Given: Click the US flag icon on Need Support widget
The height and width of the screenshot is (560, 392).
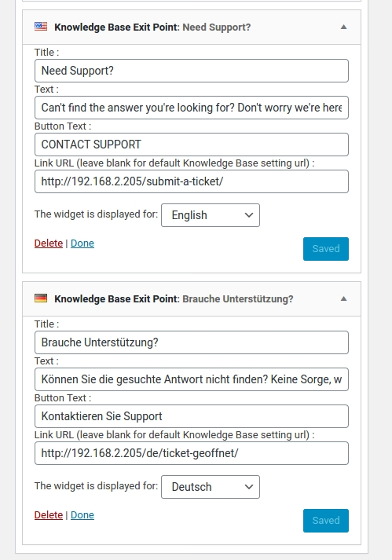Looking at the screenshot, I should point(41,27).
